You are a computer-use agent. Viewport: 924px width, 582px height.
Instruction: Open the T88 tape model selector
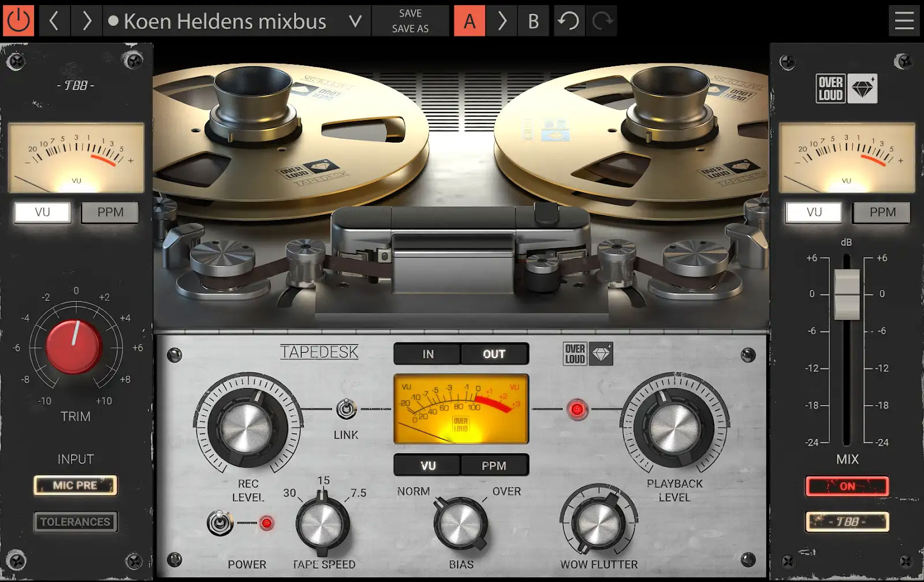(x=847, y=521)
